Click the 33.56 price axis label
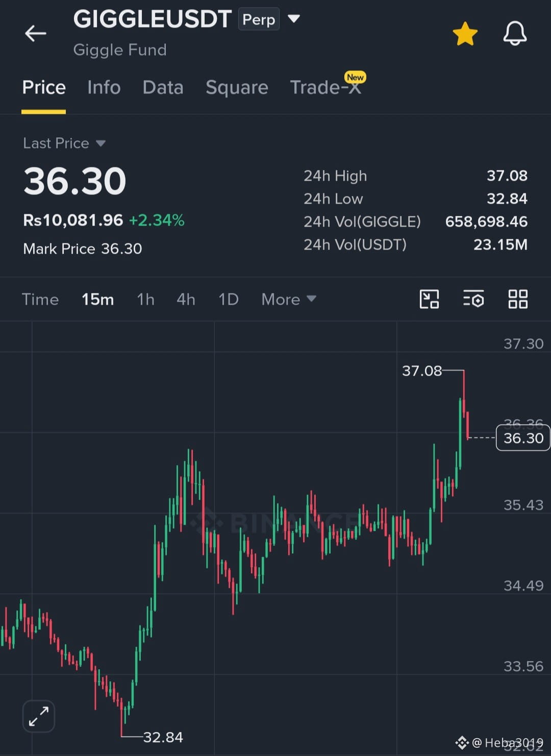 coord(523,666)
